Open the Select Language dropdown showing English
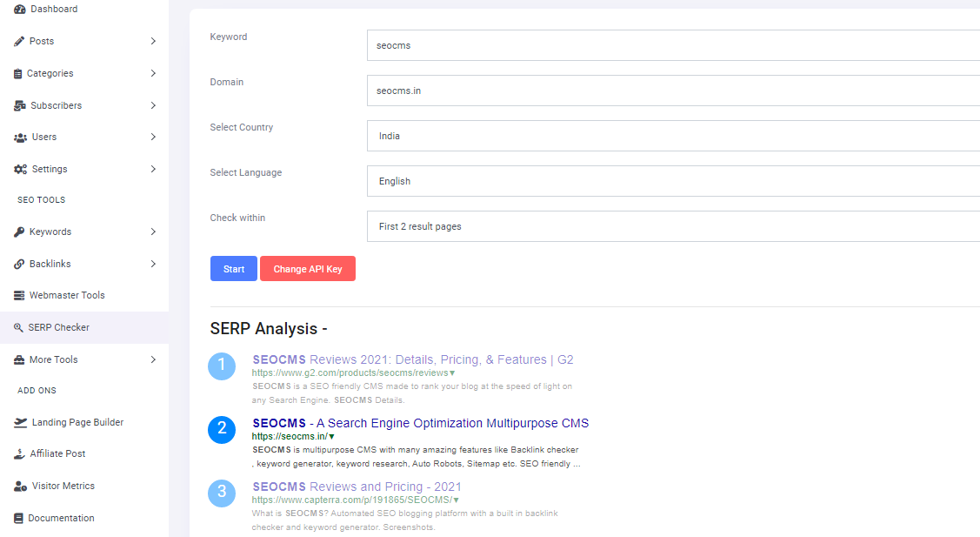The width and height of the screenshot is (980, 537). coord(673,181)
